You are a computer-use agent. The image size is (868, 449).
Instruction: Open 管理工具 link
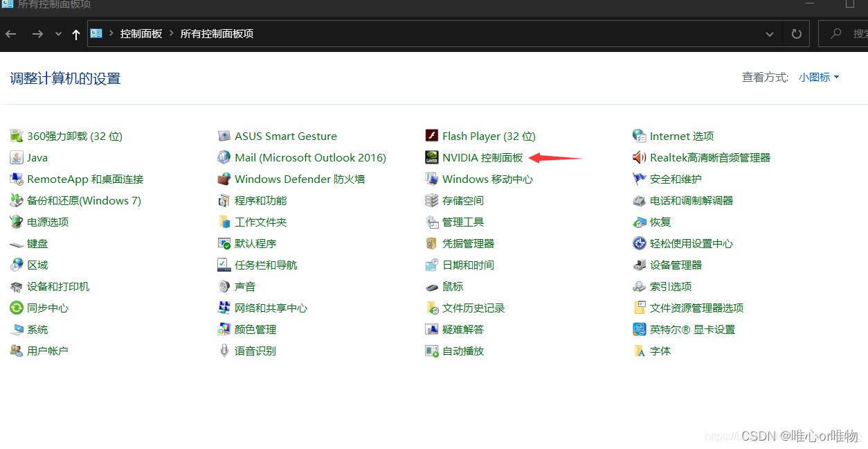point(463,222)
